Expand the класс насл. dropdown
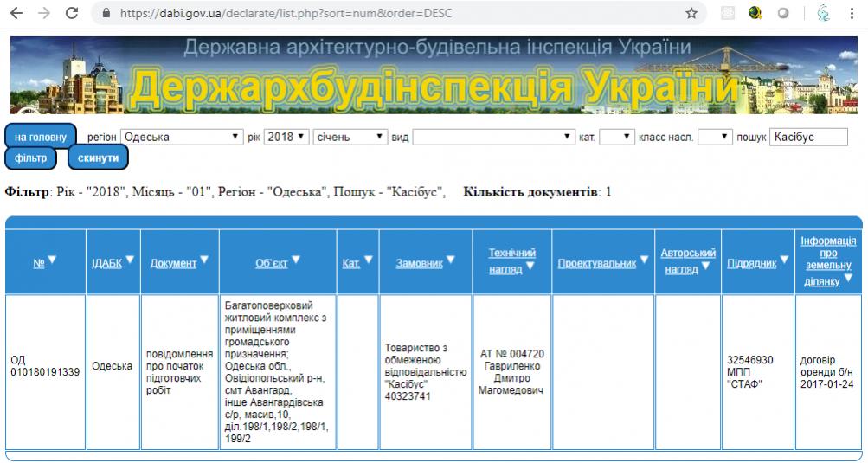The image size is (868, 463). pyautogui.click(x=715, y=137)
